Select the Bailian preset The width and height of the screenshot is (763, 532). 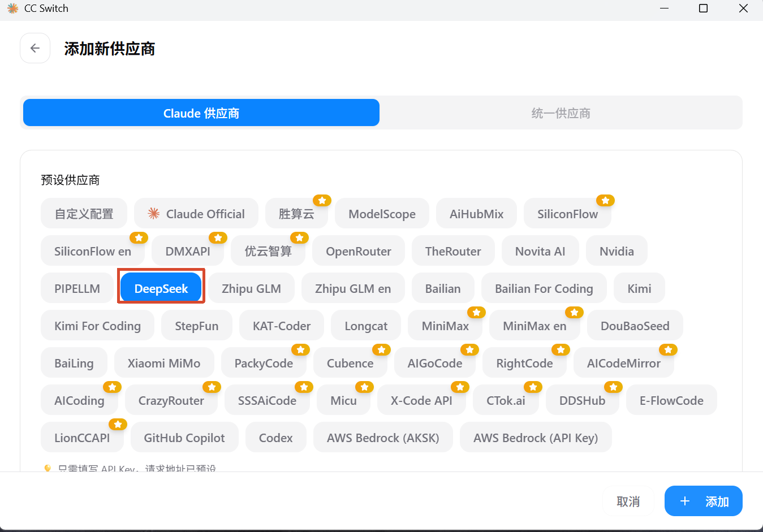[443, 288]
